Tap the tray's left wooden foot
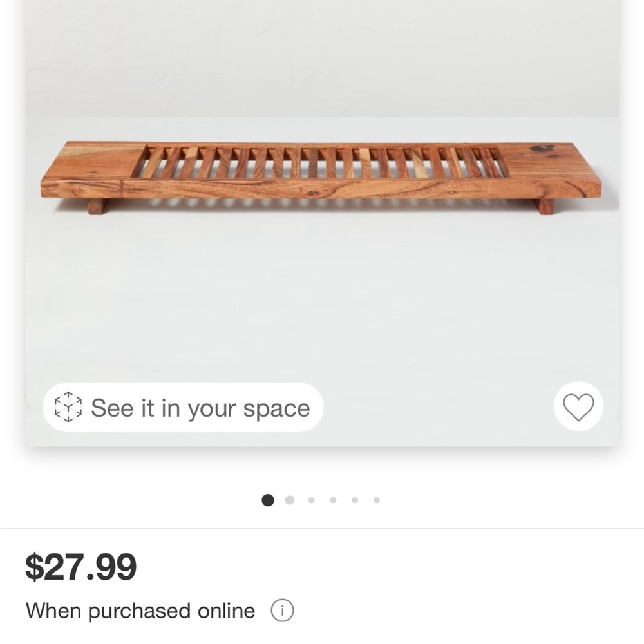 pyautogui.click(x=98, y=206)
